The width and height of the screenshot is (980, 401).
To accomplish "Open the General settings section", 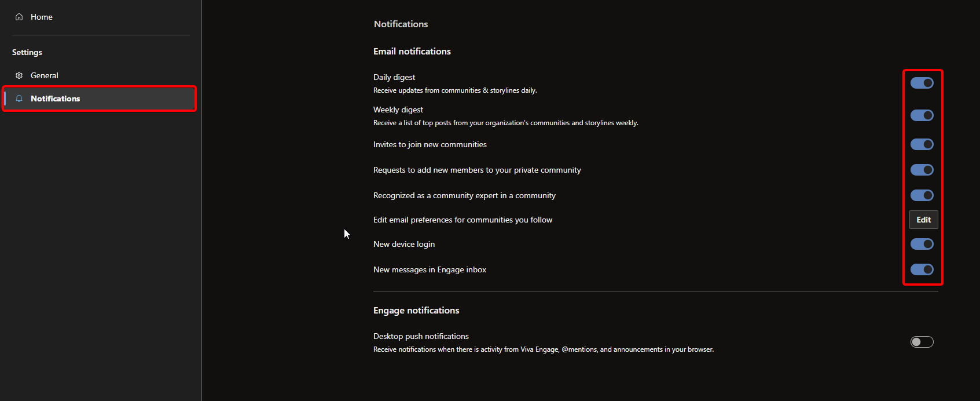I will click(x=45, y=75).
